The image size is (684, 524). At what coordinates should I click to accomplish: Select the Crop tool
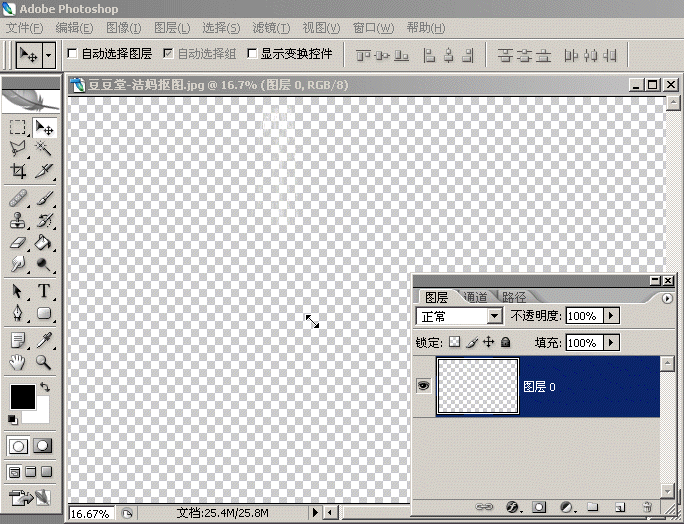[x=17, y=171]
